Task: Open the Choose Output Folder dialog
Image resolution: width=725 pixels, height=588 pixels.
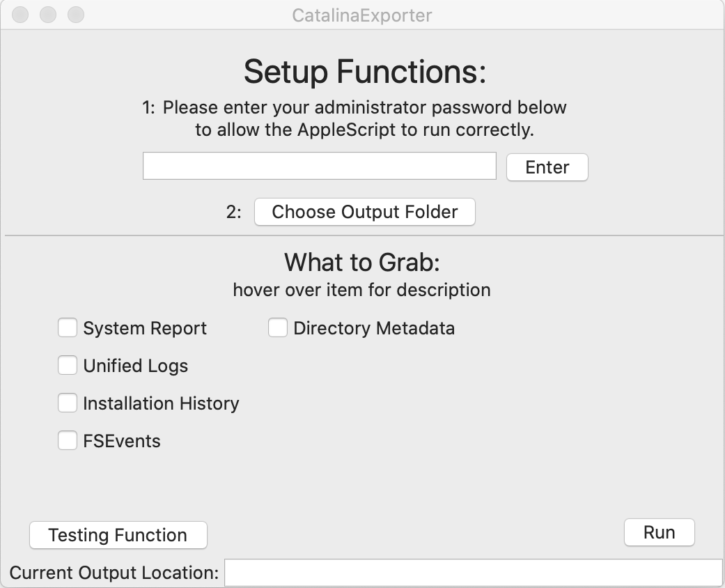Action: tap(365, 212)
